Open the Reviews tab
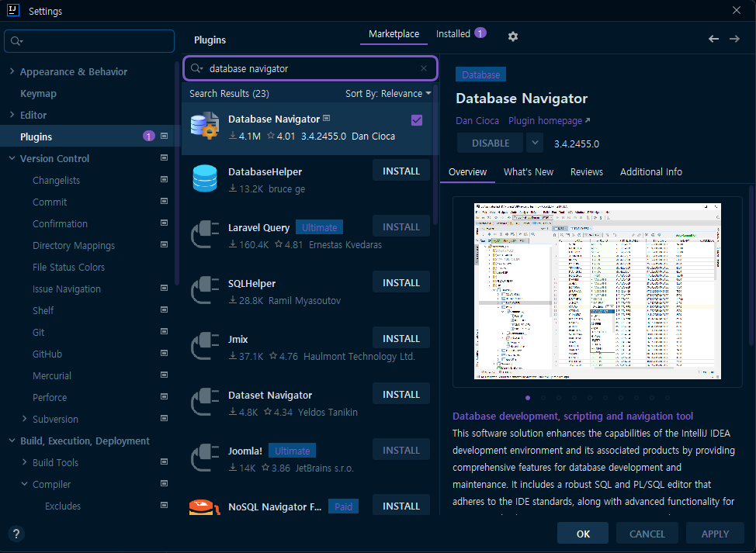756x553 pixels. (x=586, y=172)
